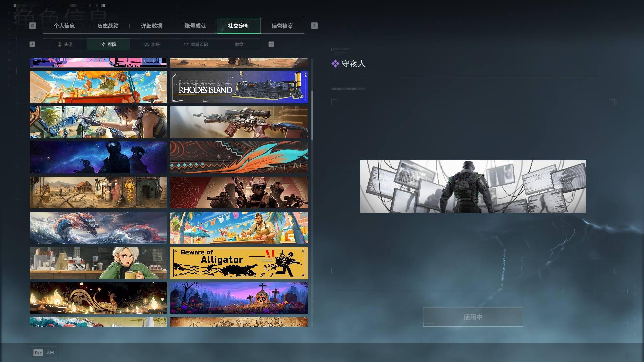Select the 社交定制 tab
Image resolution: width=644 pixels, height=362 pixels.
[239, 26]
